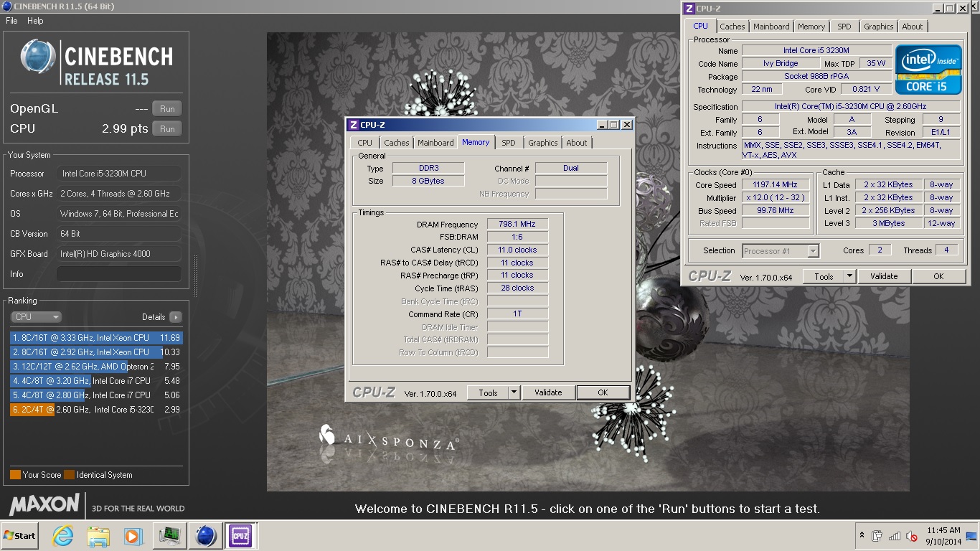This screenshot has width=980, height=551.
Task: Launch Windows Media Player from taskbar
Action: [x=133, y=536]
